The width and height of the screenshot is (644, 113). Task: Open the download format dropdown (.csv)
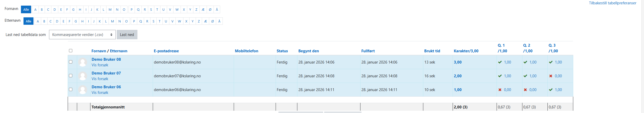[x=82, y=35]
